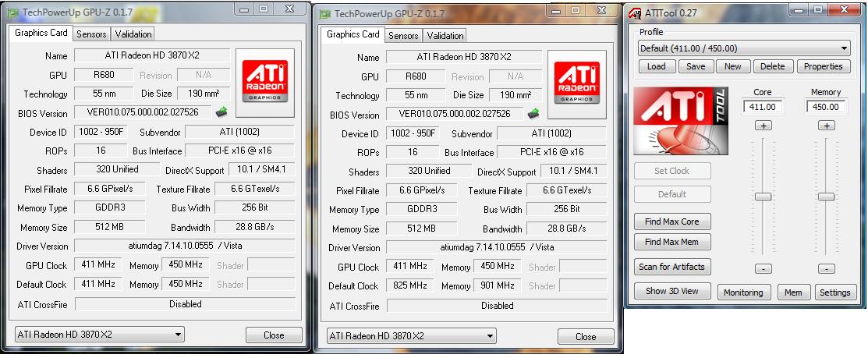Click Driver Version field in middle GPU-Z window
This screenshot has width=868, height=358.
tap(497, 246)
